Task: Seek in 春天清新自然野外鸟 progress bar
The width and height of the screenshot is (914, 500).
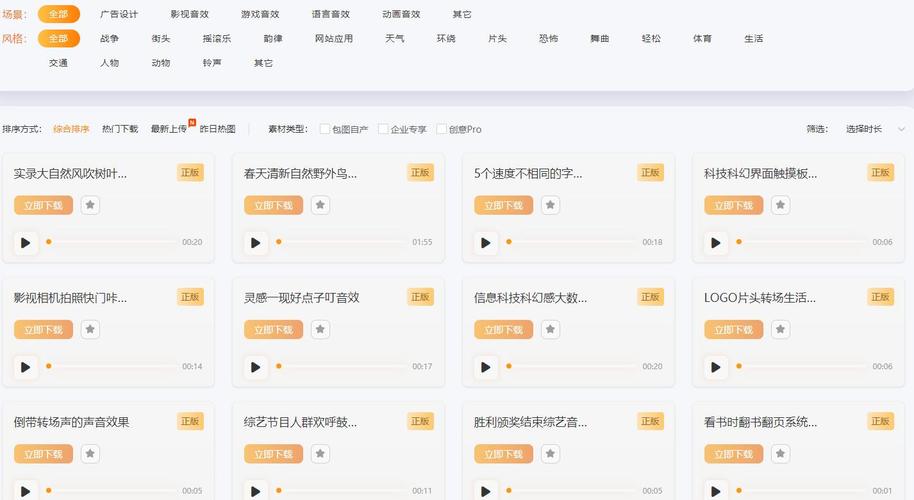Action: click(x=342, y=242)
